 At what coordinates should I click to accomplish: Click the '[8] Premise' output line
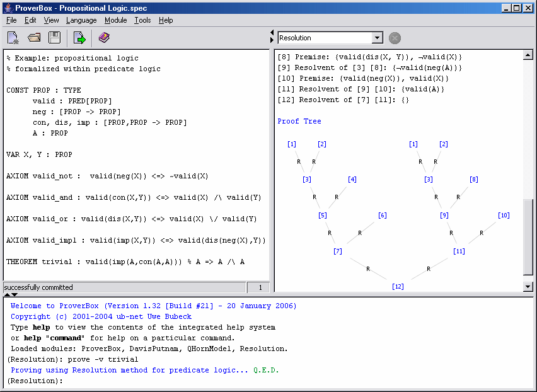370,57
